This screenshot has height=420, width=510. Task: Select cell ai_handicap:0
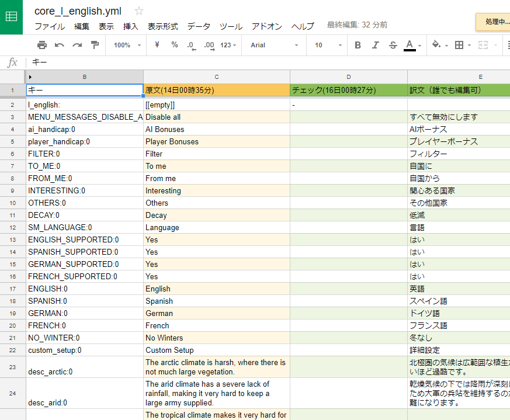(x=85, y=130)
